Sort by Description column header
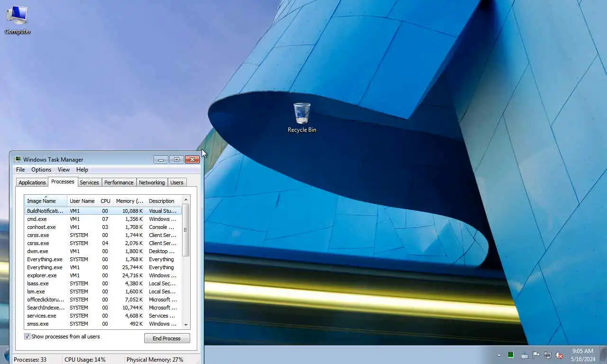Viewport: 607px width, 364px height. [164, 201]
